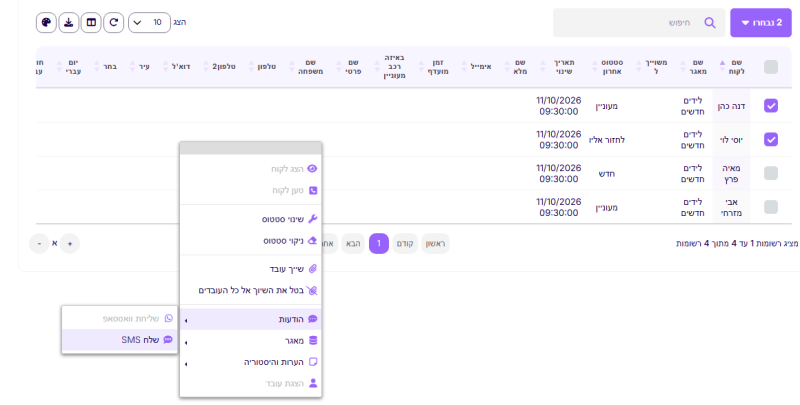This screenshot has width=800, height=405.
Task: Click ניקוי סטטוס eraser entry
Action: tap(251, 240)
